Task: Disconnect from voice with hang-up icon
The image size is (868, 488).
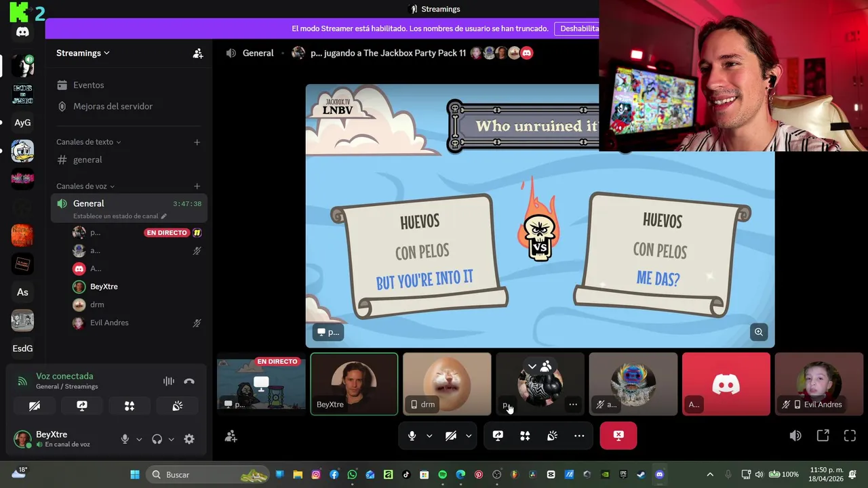Action: 189,381
